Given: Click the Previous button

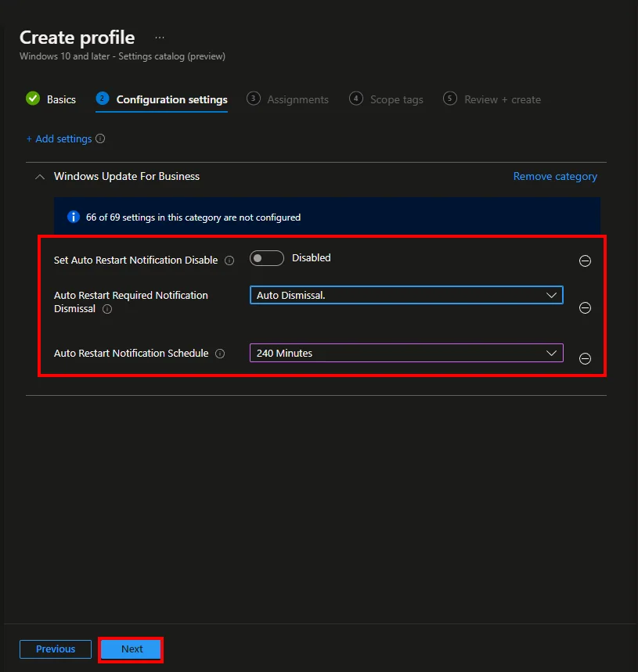Looking at the screenshot, I should [56, 649].
